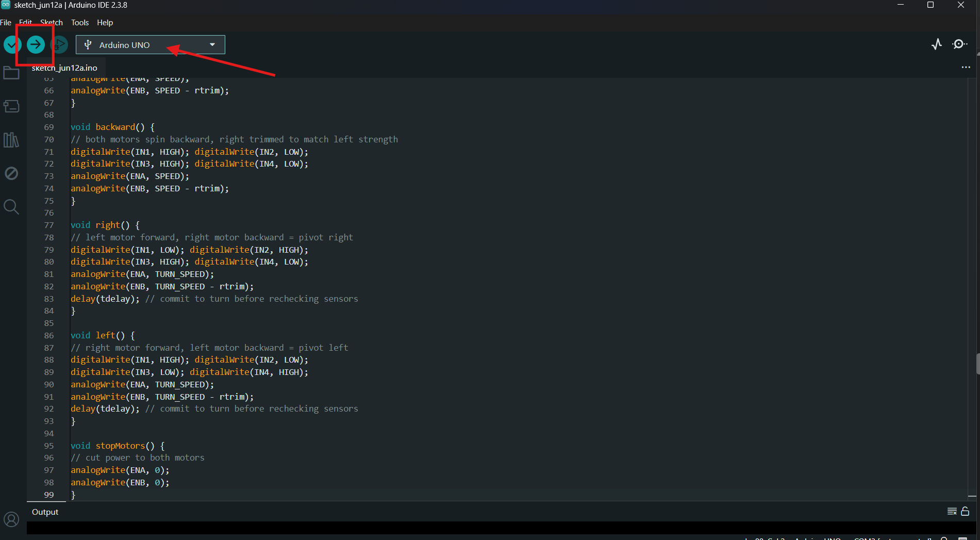
Task: Open the Help menu
Action: coord(105,23)
